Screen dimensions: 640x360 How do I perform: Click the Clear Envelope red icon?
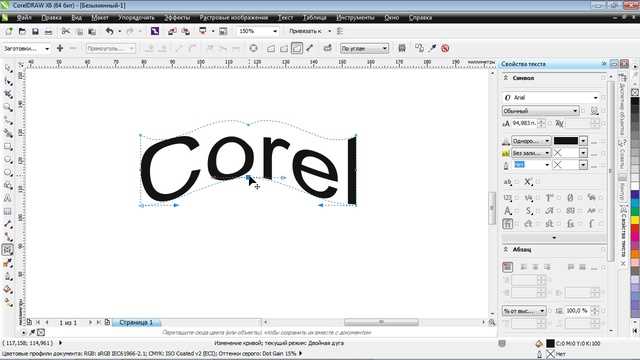click(445, 48)
